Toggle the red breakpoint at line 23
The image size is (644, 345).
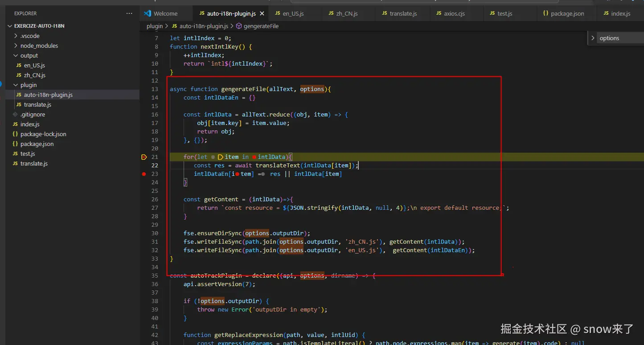pyautogui.click(x=144, y=174)
